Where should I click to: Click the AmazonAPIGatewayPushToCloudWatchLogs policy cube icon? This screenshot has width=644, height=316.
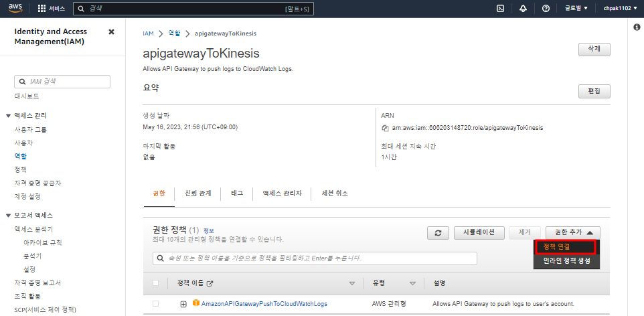point(196,303)
